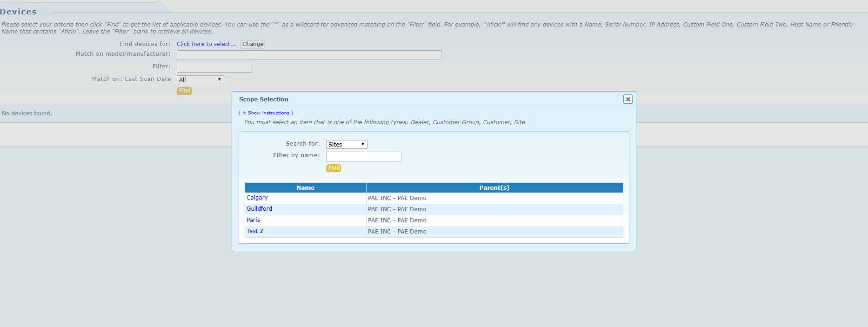This screenshot has width=868, height=327.
Task: Expand the Show instructions section
Action: (x=266, y=113)
